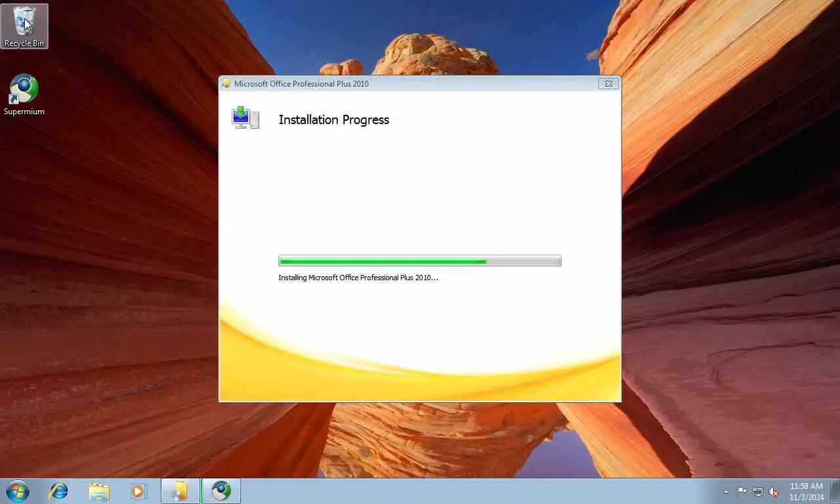Image resolution: width=840 pixels, height=504 pixels.
Task: Switch to Supermium taskbar window
Action: [x=221, y=491]
